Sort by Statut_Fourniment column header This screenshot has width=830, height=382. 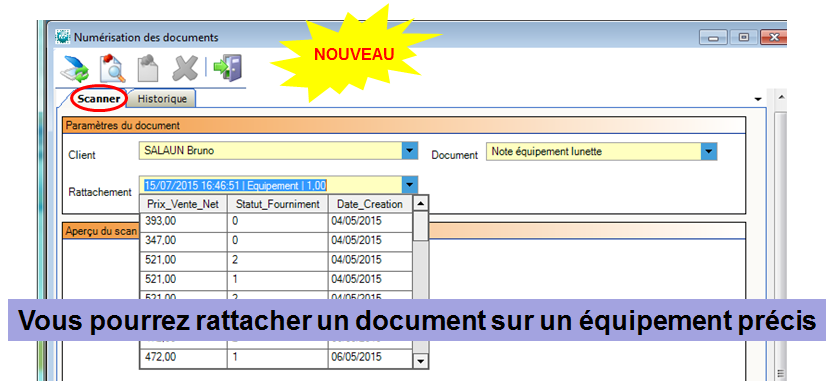(x=278, y=204)
